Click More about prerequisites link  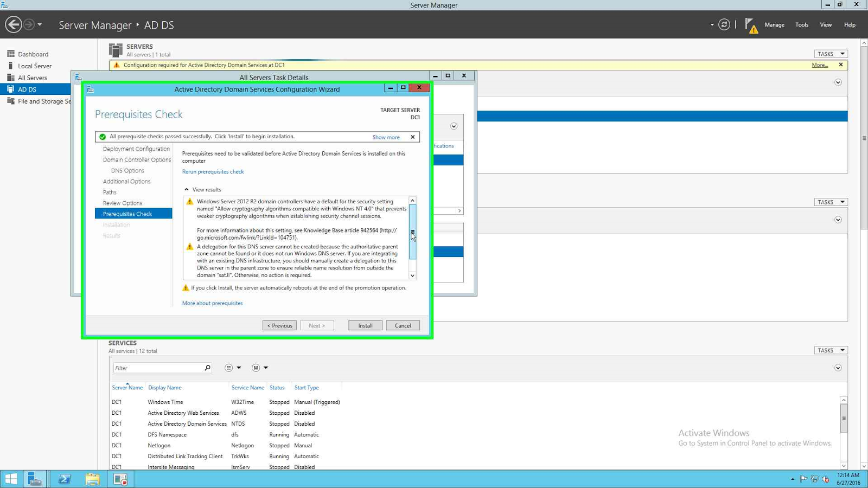tap(212, 303)
